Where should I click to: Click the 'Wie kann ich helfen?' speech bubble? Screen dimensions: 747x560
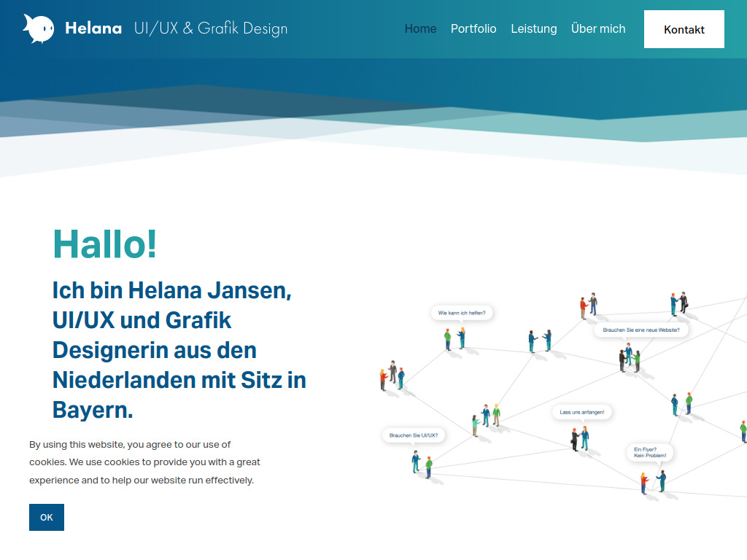462,312
